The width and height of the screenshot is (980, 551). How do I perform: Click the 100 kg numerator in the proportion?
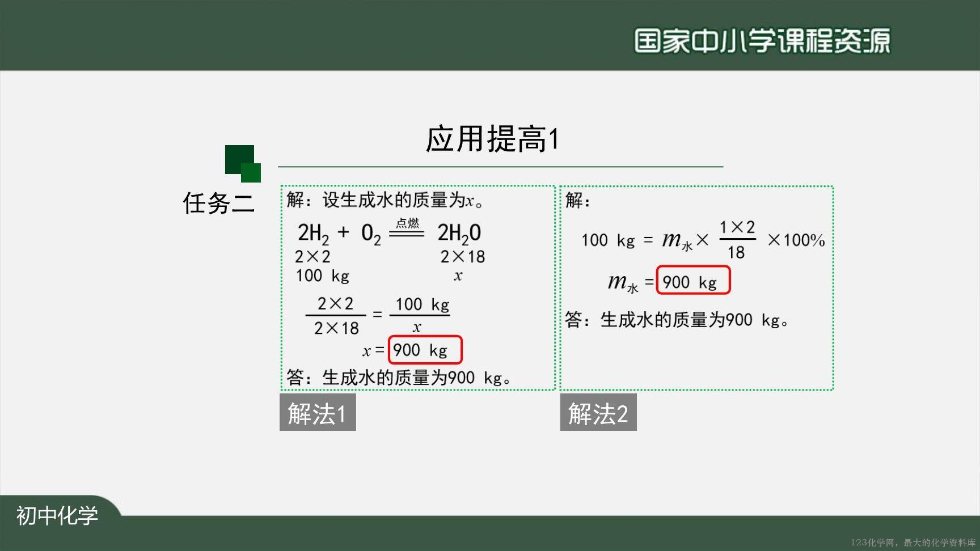tap(423, 305)
